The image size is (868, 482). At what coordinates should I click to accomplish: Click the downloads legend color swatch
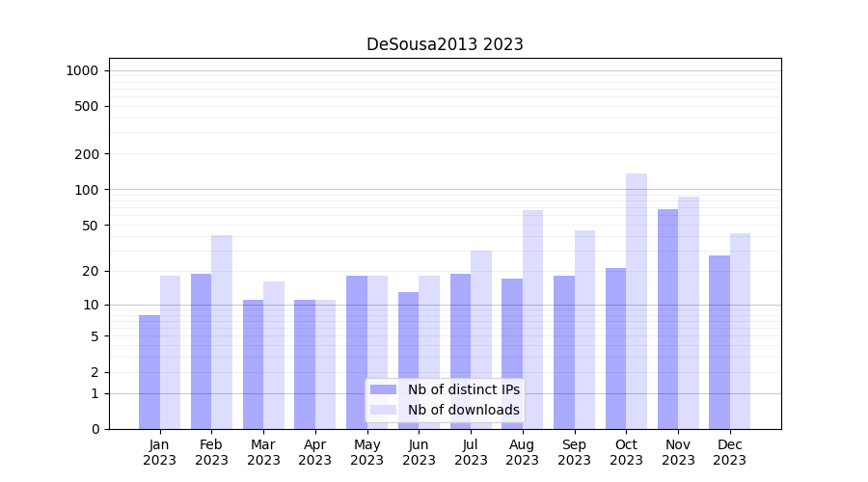click(x=383, y=410)
